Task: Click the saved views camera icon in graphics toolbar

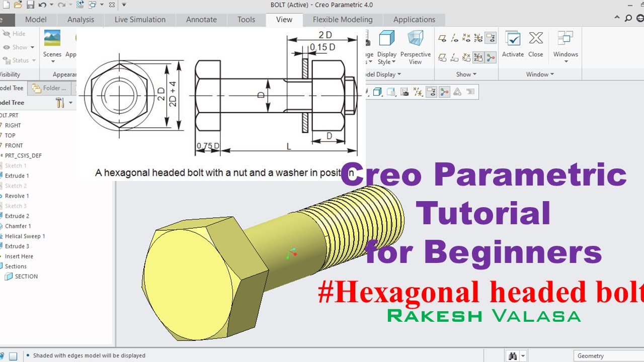Action: click(x=405, y=92)
